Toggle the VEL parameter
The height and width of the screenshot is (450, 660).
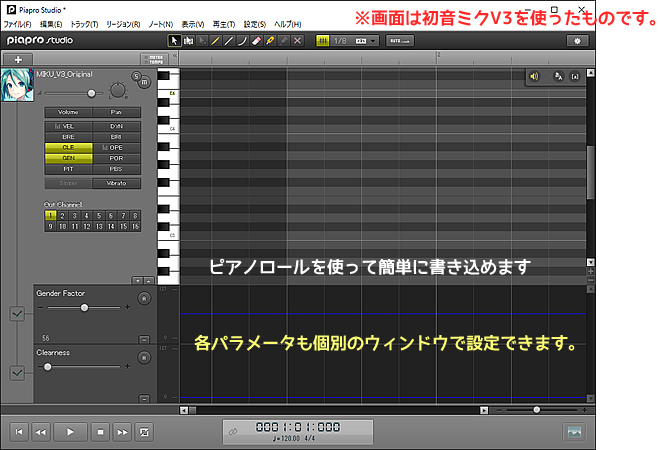coord(68,126)
